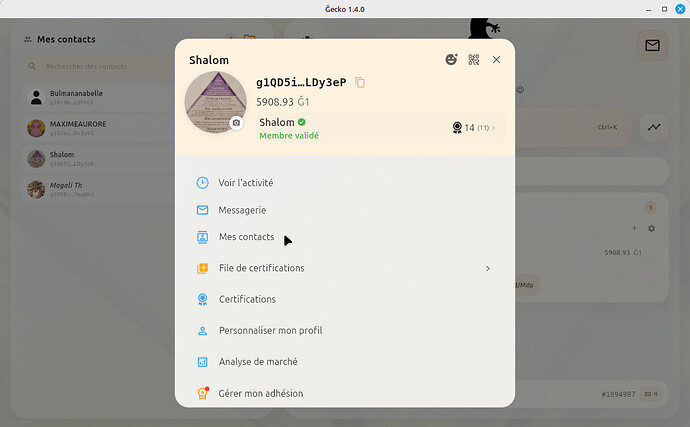Click the plus icon in wallet card
This screenshot has width=690, height=427.
(x=634, y=228)
